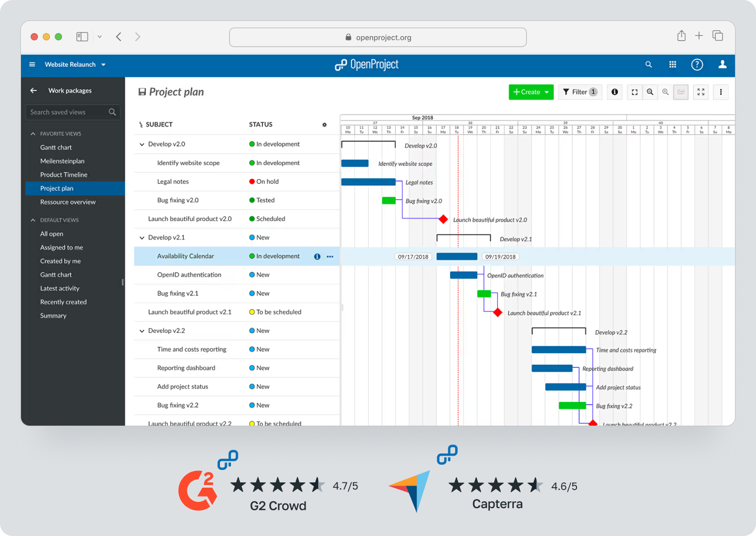Open the Recently created view
The height and width of the screenshot is (536, 756).
[63, 302]
